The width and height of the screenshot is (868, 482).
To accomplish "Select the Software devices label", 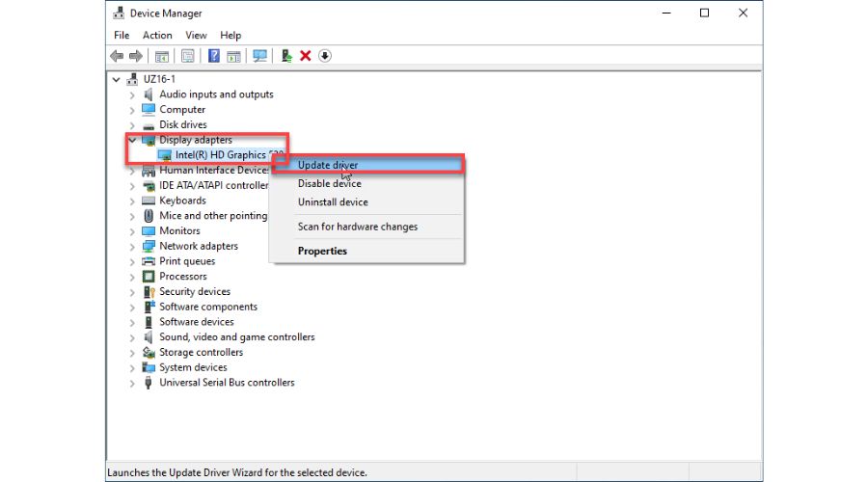I will coord(197,322).
